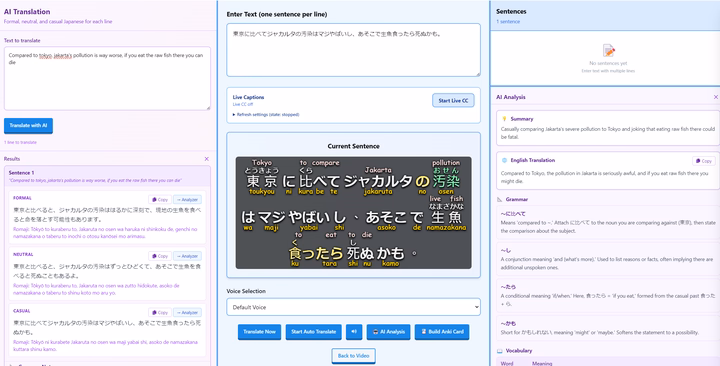Click the word あそこ in Current Sentence
Viewport: 720px width, 366px height.
[387, 217]
